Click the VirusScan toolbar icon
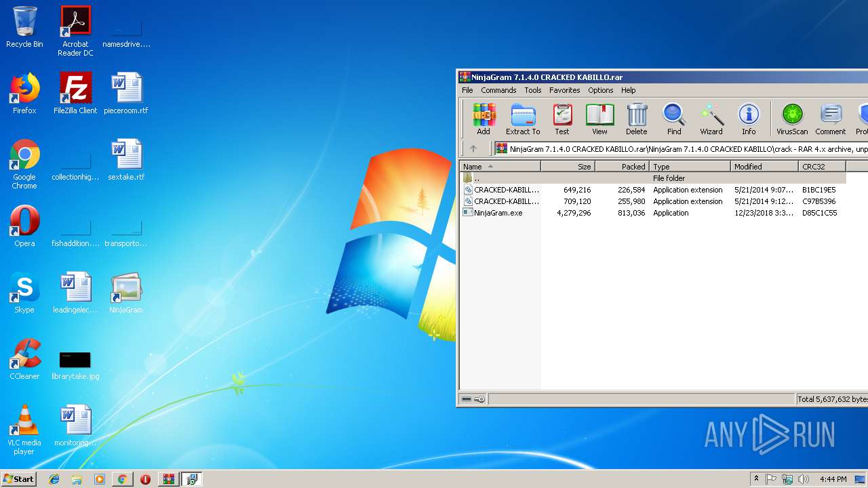Viewport: 868px width, 488px height. pyautogui.click(x=792, y=119)
